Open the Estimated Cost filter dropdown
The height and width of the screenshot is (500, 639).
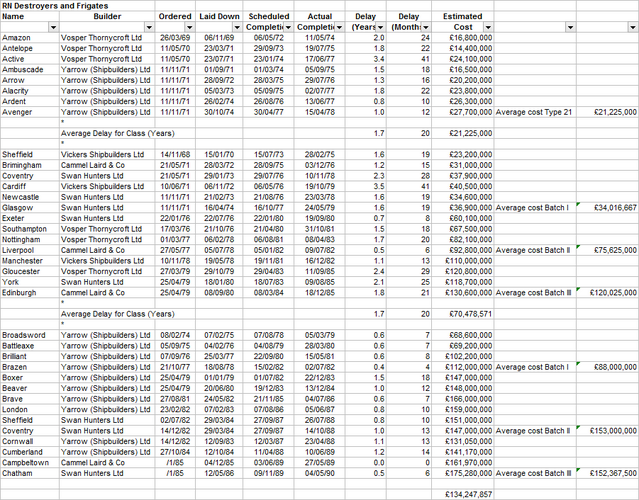pyautogui.click(x=488, y=27)
